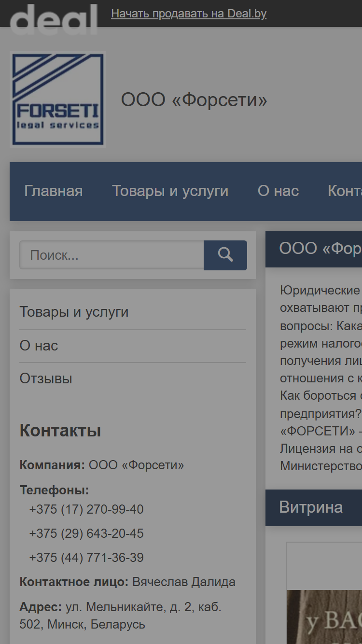
Task: Open 'О нас' in navigation bar
Action: [x=278, y=191]
